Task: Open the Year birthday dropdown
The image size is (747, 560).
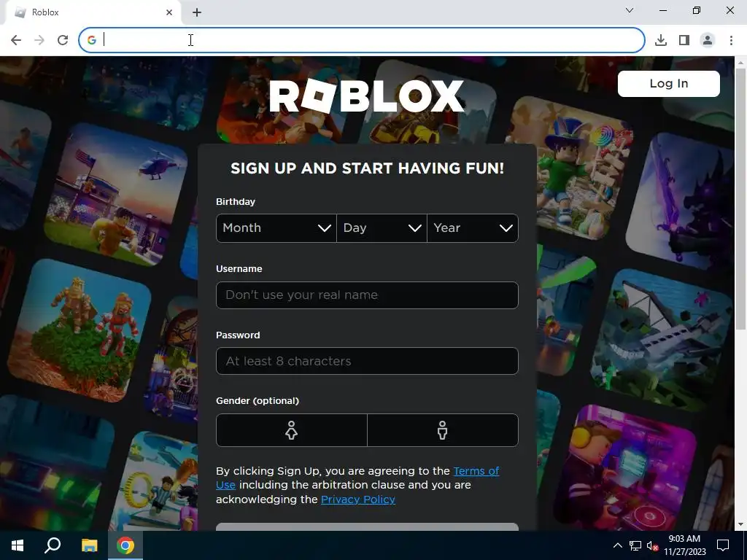Action: (473, 228)
